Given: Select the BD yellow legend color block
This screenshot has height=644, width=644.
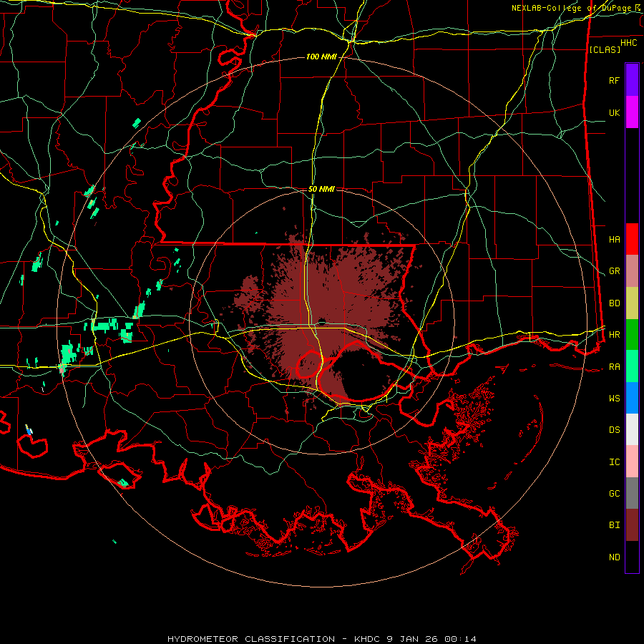Looking at the screenshot, I should tap(632, 303).
